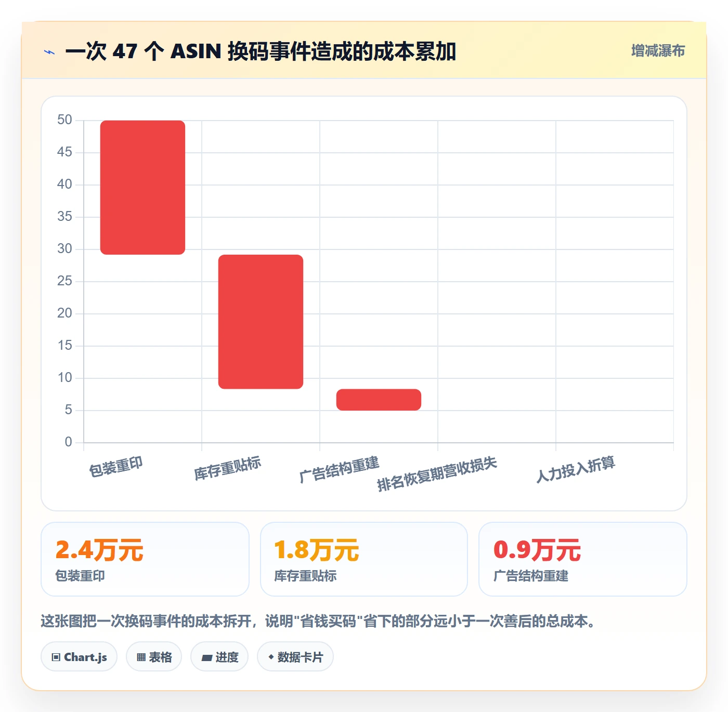Click the description sentence starting 这张图把
The height and width of the screenshot is (712, 728).
pos(318,621)
